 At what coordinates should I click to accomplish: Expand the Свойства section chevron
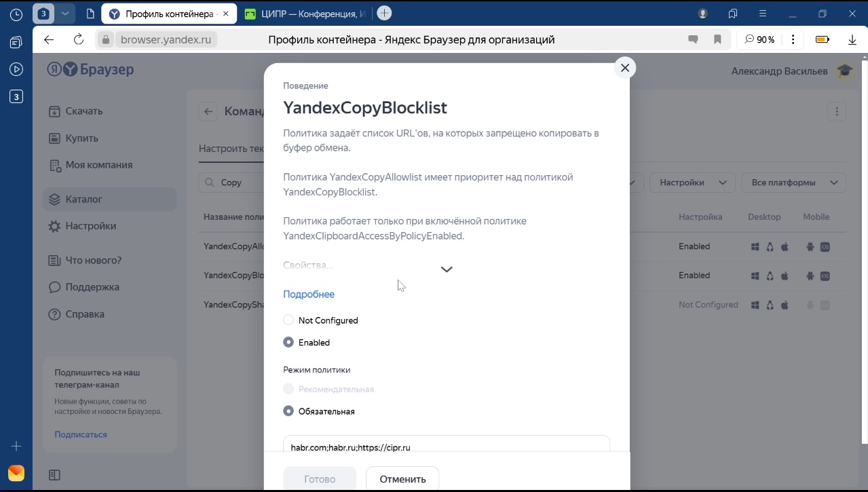pos(447,269)
